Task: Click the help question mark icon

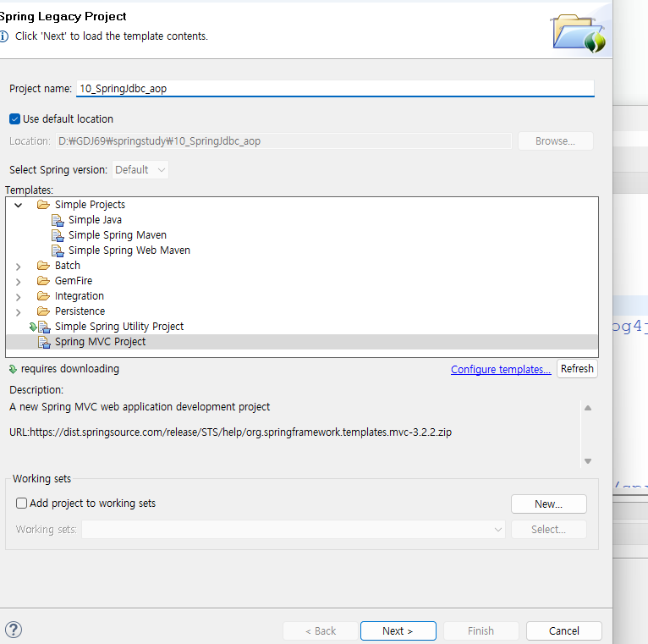Action: coord(14,630)
